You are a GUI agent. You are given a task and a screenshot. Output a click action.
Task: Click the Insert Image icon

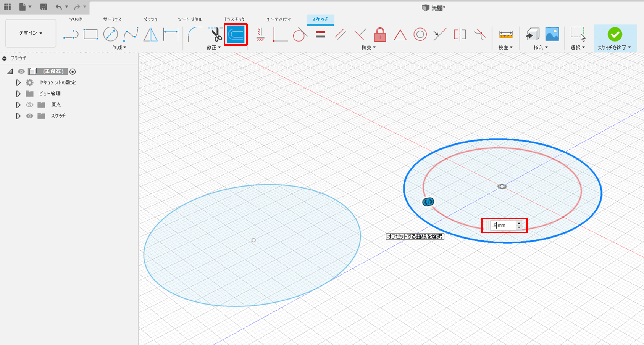552,35
